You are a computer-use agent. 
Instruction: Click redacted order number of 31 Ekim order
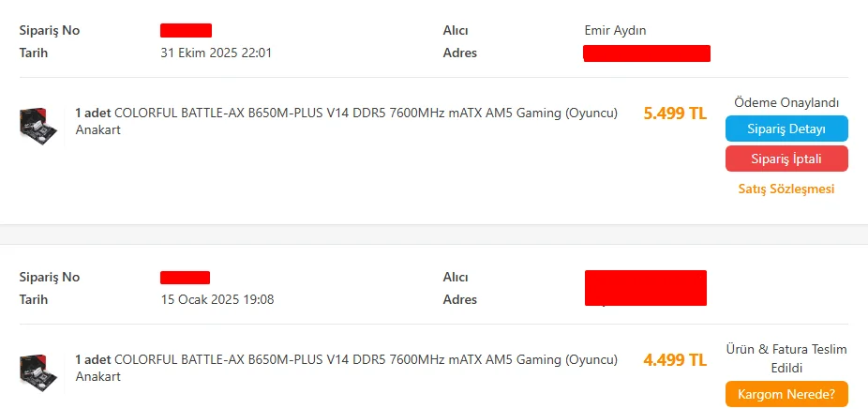[186, 31]
